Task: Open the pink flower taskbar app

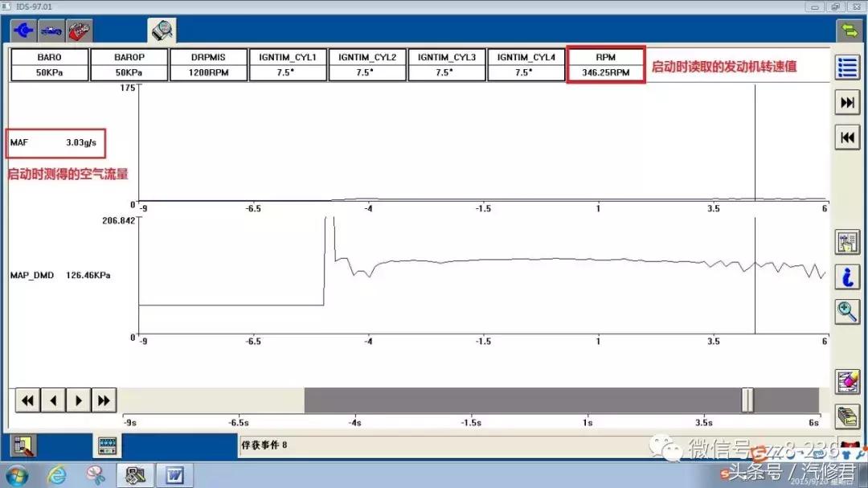Action: (96, 475)
